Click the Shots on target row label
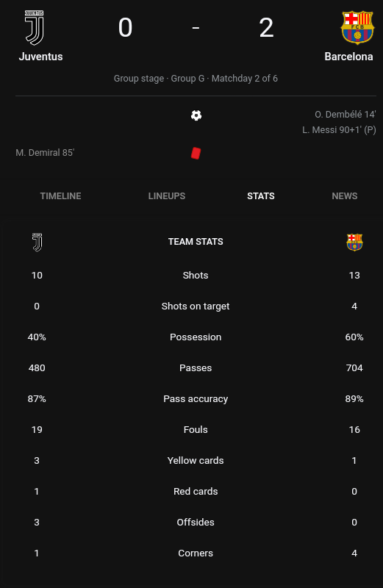383x588 pixels. click(x=196, y=306)
